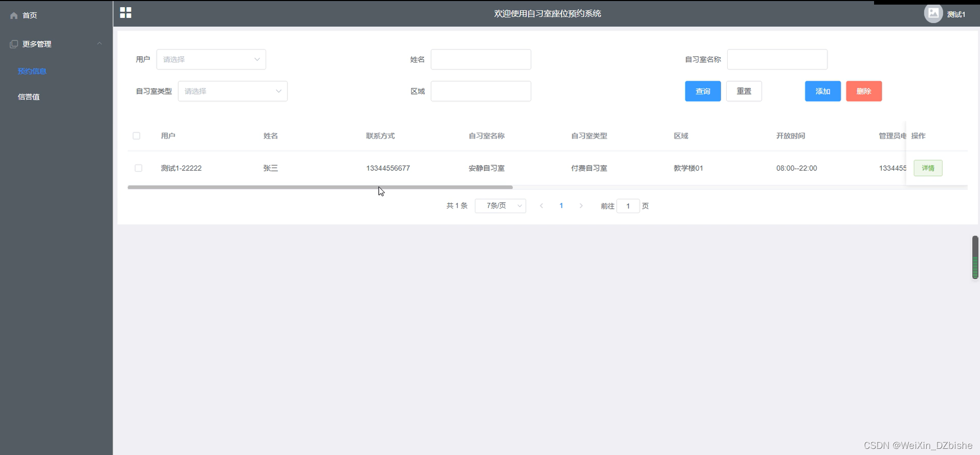
Task: Click the table horizontal scrollbar thumb
Action: [320, 188]
